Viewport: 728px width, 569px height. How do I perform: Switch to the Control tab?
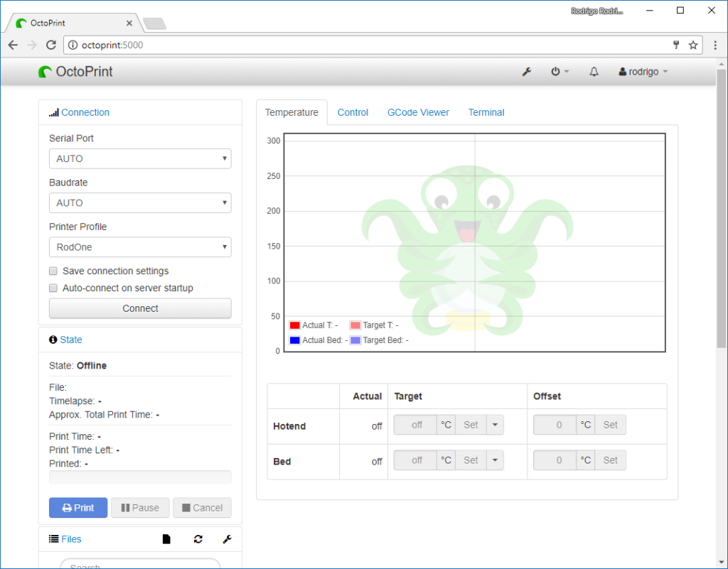click(353, 112)
